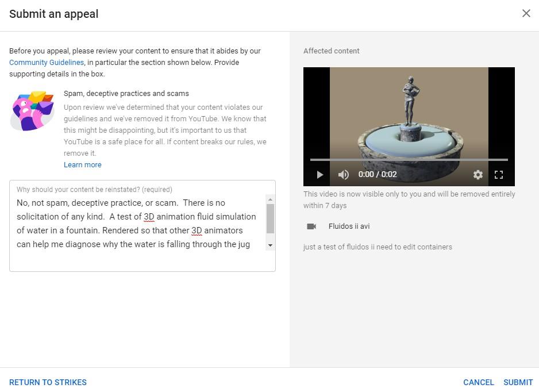539x392 pixels.
Task: Open video settings gear
Action: [x=478, y=175]
